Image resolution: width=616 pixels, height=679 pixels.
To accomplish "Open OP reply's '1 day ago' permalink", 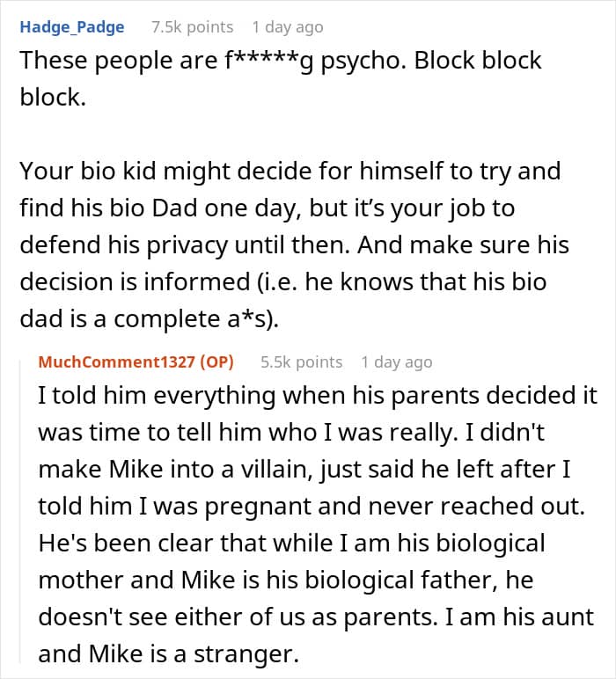I will pyautogui.click(x=397, y=361).
